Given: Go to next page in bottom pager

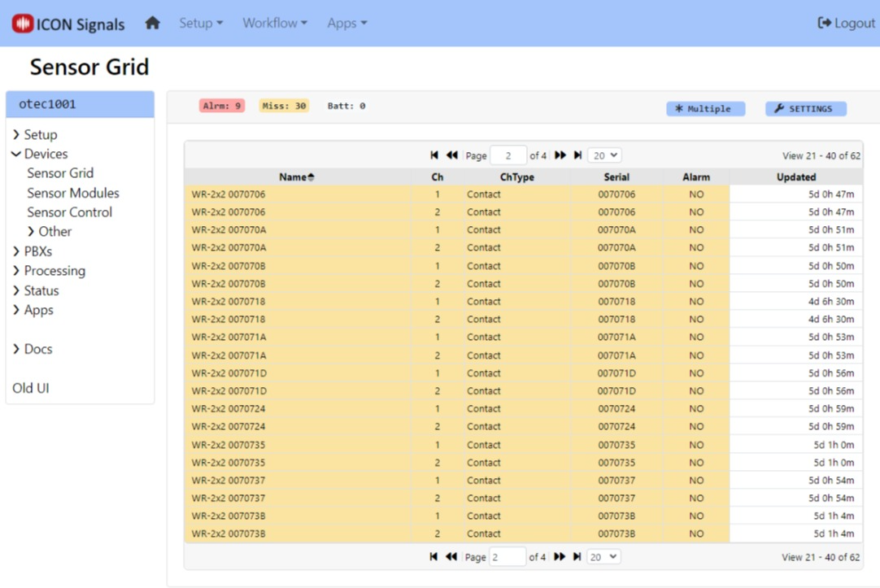Looking at the screenshot, I should pyautogui.click(x=560, y=557).
